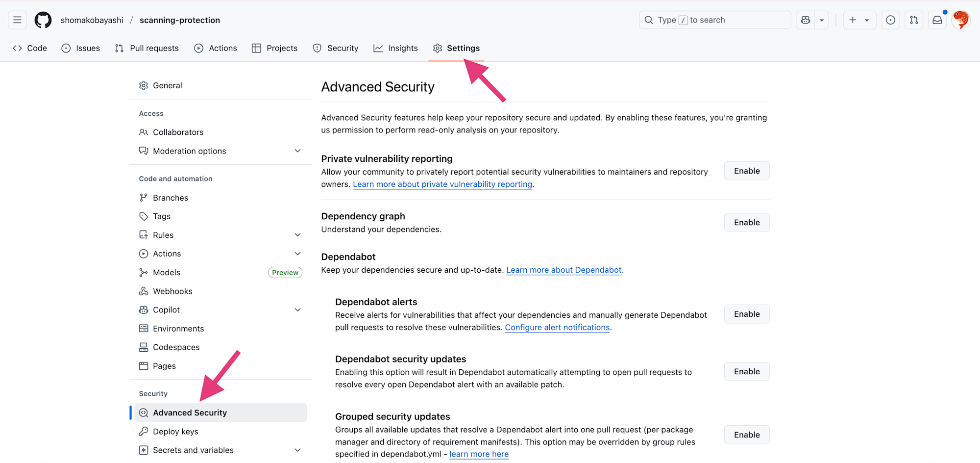Click the Advanced Security shield-search icon
980x463 pixels.
click(144, 413)
